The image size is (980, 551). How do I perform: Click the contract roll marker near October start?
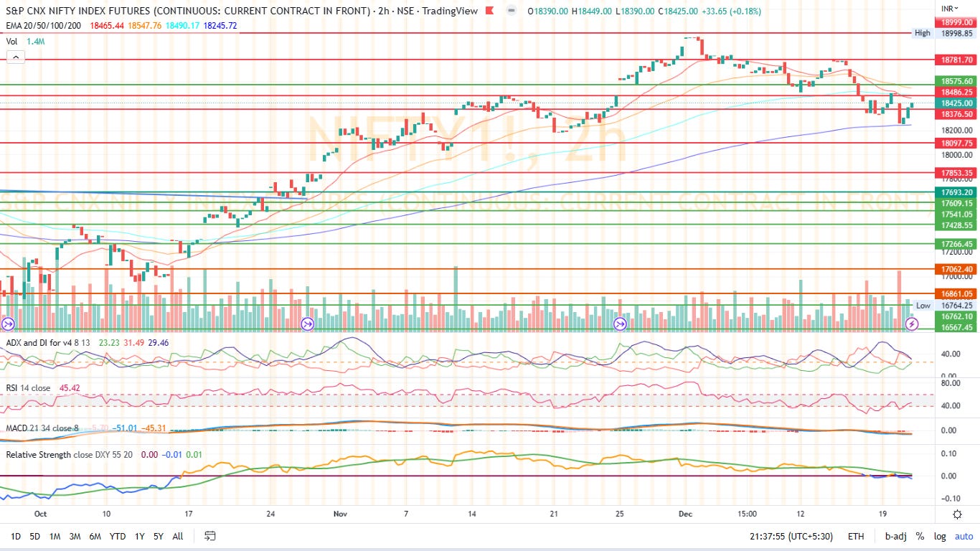[x=9, y=324]
